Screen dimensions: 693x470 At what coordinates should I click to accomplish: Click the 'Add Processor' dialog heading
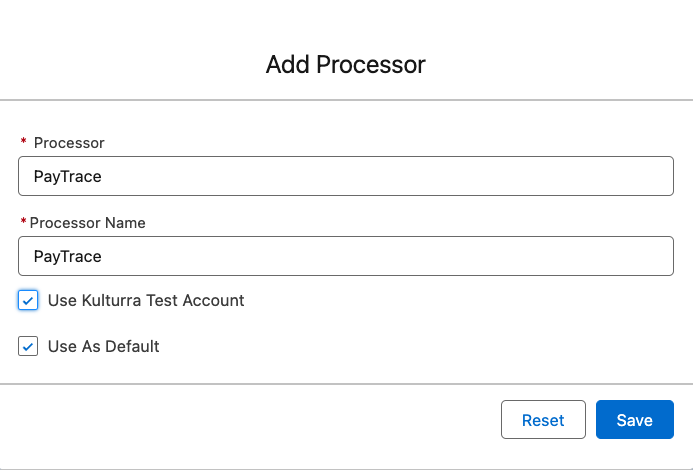(346, 65)
